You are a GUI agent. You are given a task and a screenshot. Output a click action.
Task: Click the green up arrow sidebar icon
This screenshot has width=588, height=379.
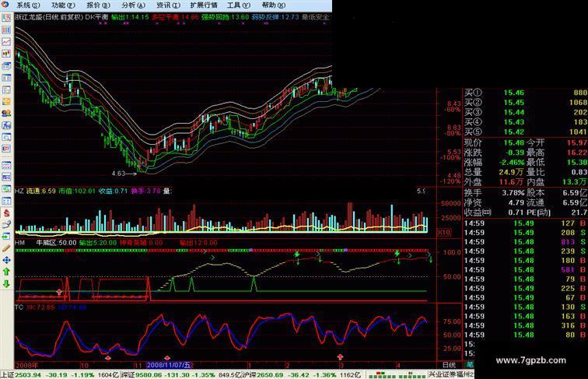(6, 272)
